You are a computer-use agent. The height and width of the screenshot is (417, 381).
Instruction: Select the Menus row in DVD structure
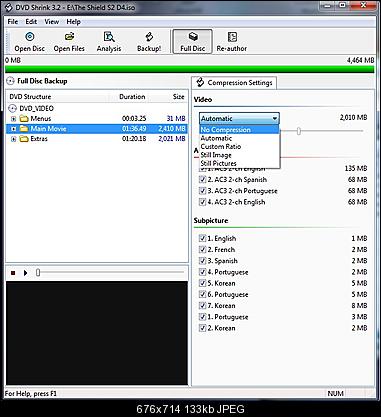(x=97, y=118)
